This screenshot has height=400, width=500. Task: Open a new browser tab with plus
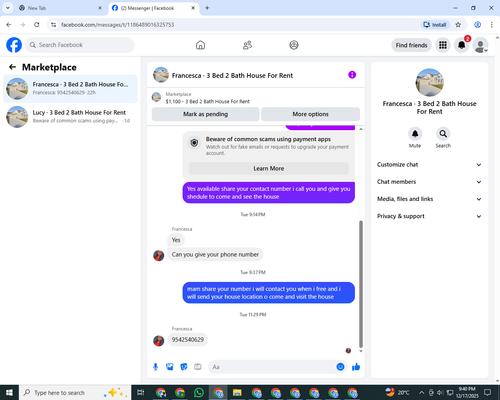click(207, 8)
